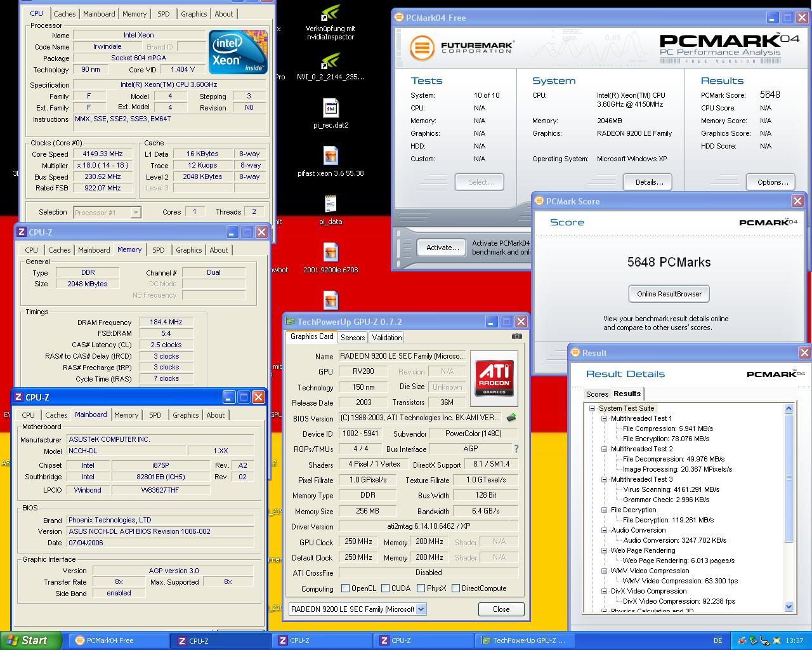812x650 pixels.
Task: Click the Core Speed 4149.33 MHz field
Action: point(103,154)
